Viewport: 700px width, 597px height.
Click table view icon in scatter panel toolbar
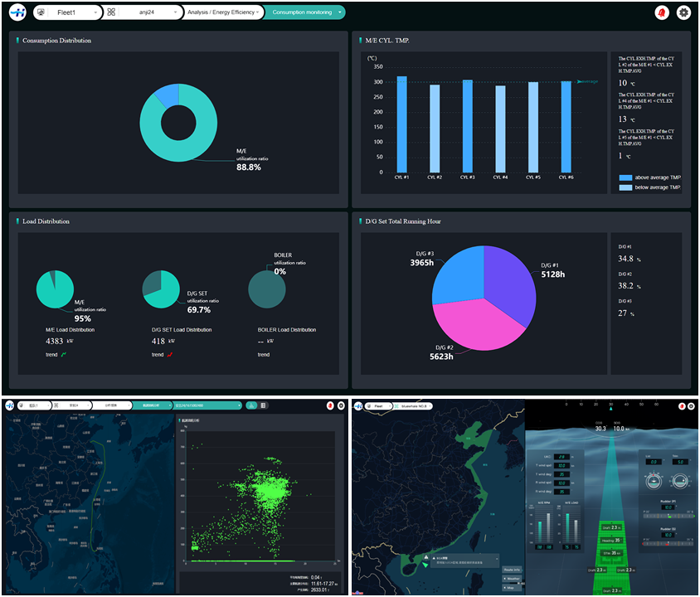point(263,405)
